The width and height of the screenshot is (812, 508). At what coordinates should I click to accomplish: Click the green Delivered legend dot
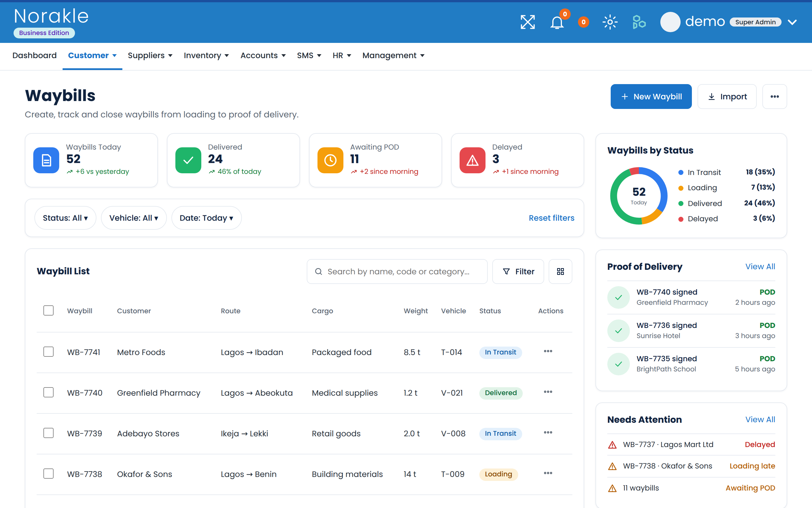tap(681, 203)
